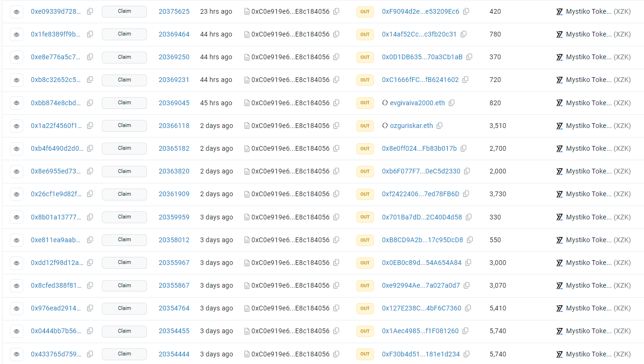Copy recipient address 0xF30b4d51...181e1d234
Viewport: 644px width, 364px height.
click(466, 354)
